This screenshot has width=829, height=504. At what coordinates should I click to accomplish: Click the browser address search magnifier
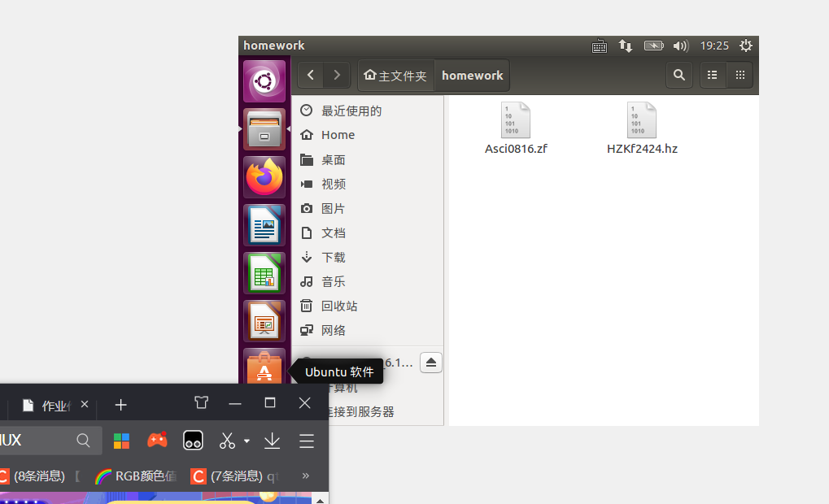pos(83,440)
